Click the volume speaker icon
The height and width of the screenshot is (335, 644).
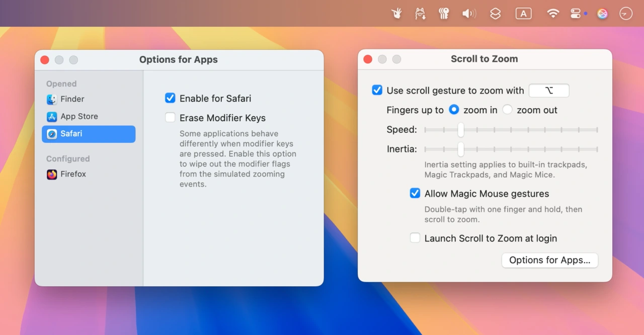coord(469,14)
